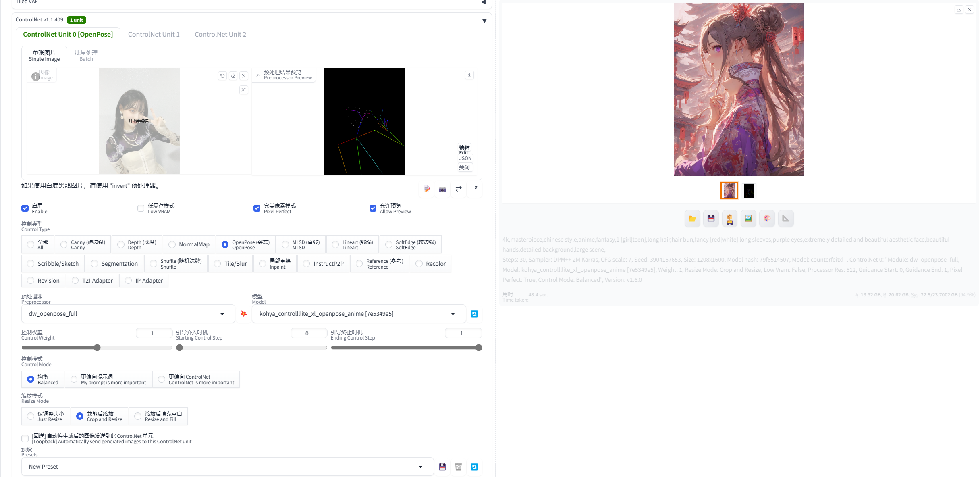
Task: Download the preprocessor preview image
Action: (469, 75)
